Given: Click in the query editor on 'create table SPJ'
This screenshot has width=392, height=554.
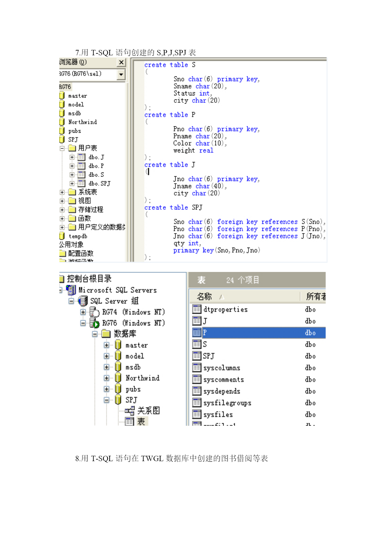Looking at the screenshot, I should click(173, 208).
